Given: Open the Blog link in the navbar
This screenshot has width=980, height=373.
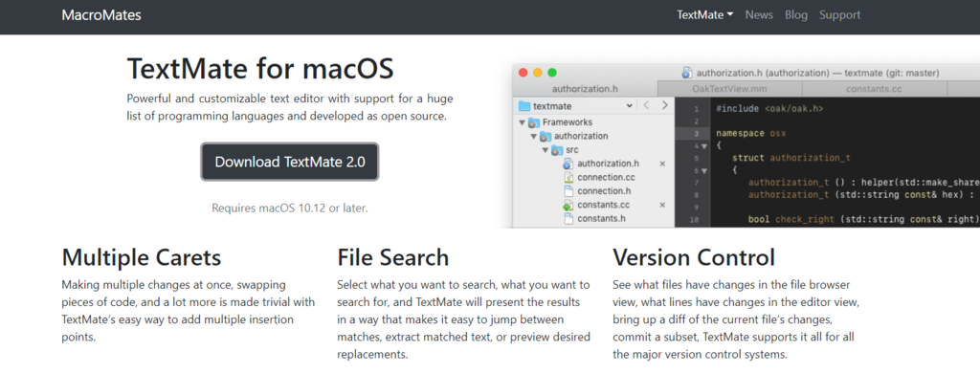Looking at the screenshot, I should point(796,15).
